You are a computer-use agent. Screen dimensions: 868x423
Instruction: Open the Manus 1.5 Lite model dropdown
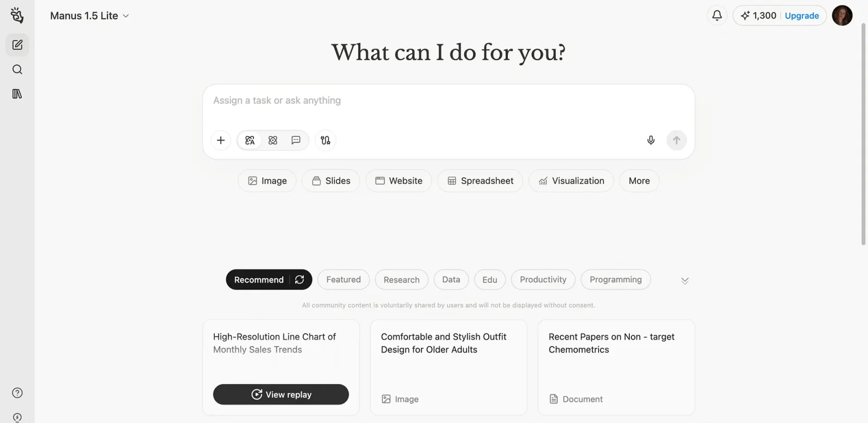click(90, 16)
